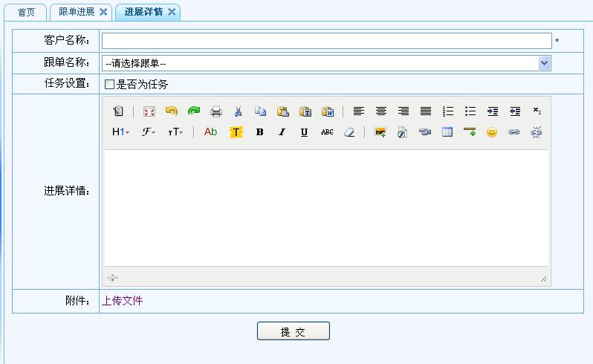Image resolution: width=593 pixels, height=364 pixels.
Task: Switch to the 首页 tab
Action: coord(26,13)
